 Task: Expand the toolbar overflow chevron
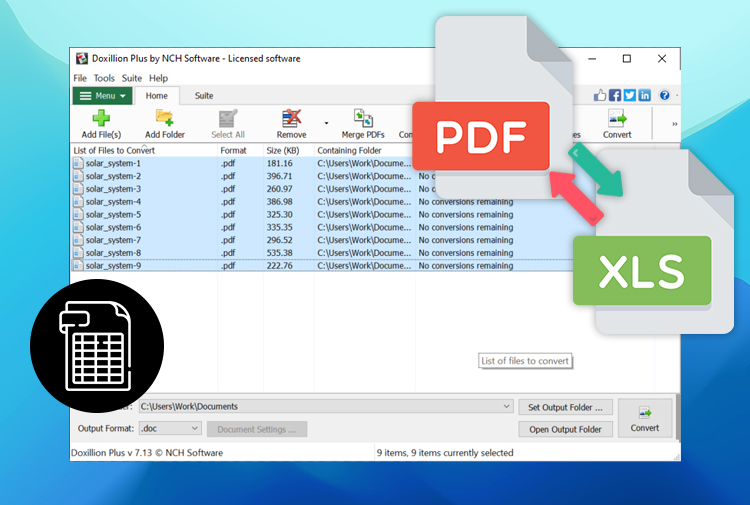tap(674, 124)
